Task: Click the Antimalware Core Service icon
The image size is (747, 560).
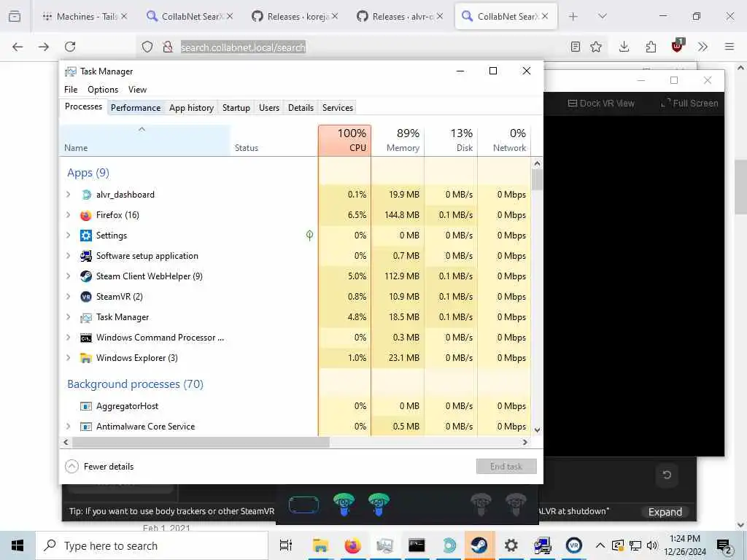Action: click(86, 427)
